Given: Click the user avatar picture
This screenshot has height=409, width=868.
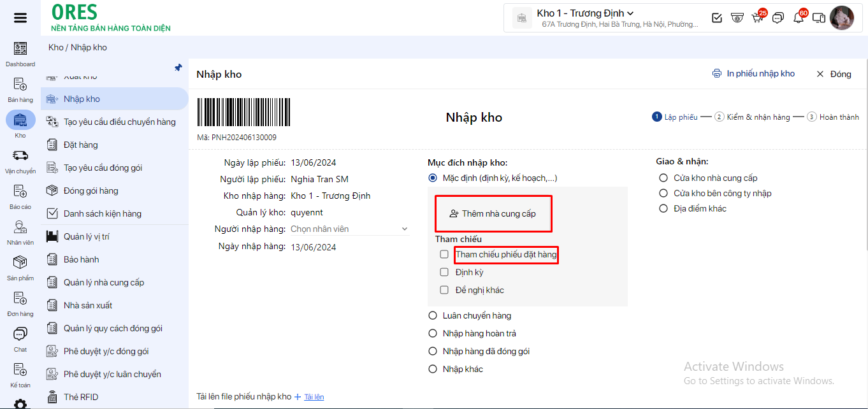Looking at the screenshot, I should point(841,18).
